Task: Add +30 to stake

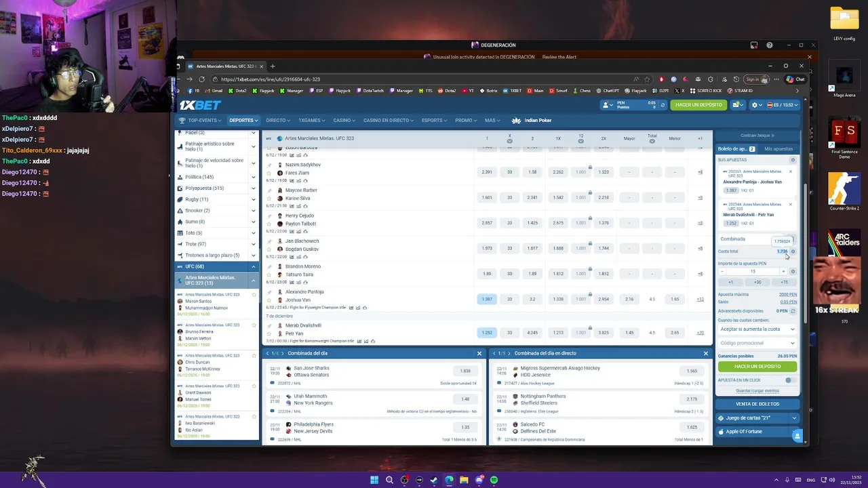Action: [757, 282]
